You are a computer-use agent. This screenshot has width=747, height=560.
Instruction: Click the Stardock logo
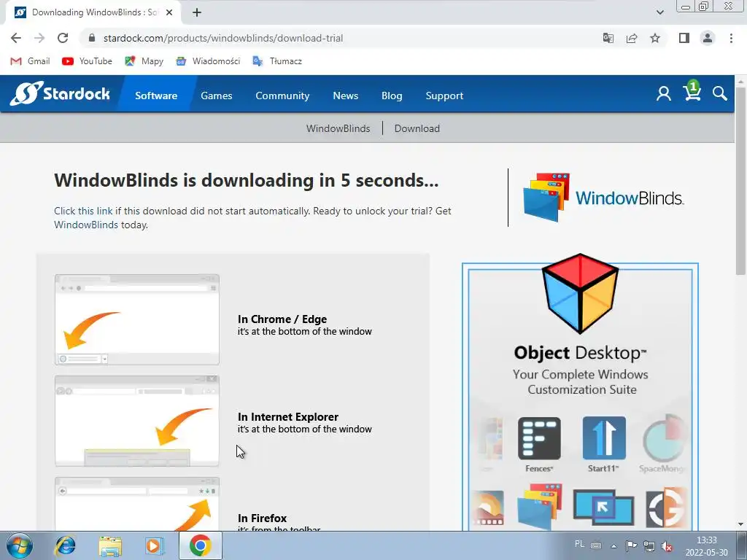coord(60,93)
